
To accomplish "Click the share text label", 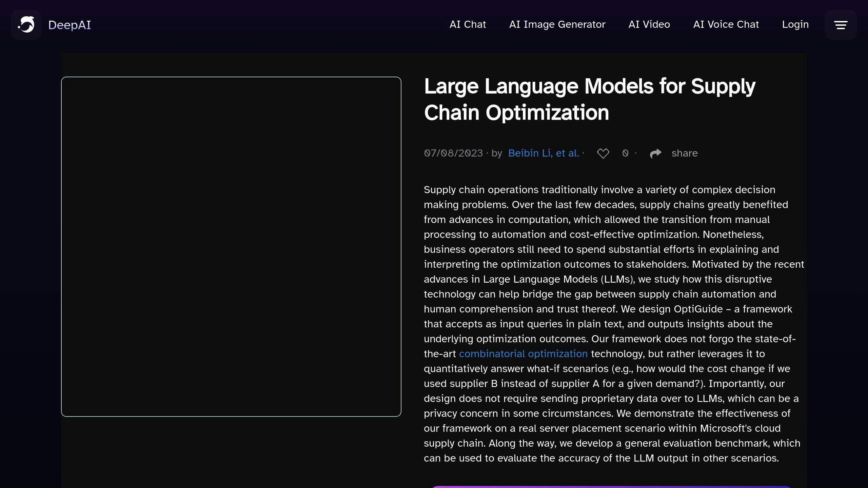I will 684,153.
